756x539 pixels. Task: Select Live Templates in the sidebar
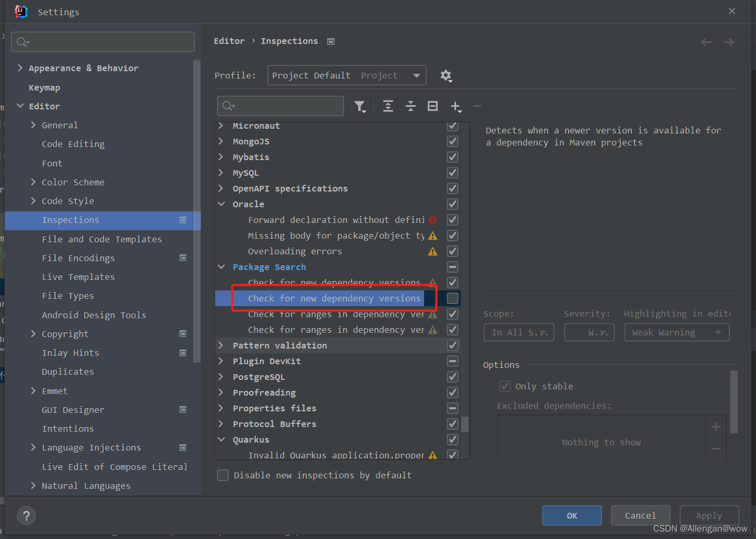[x=79, y=277]
